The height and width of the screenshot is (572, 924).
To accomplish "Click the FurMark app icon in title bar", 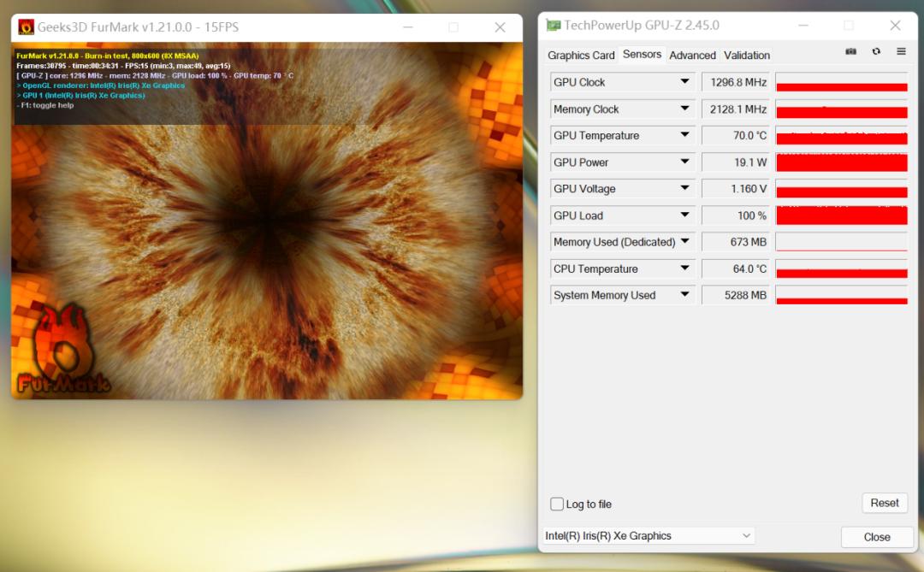I will click(27, 27).
